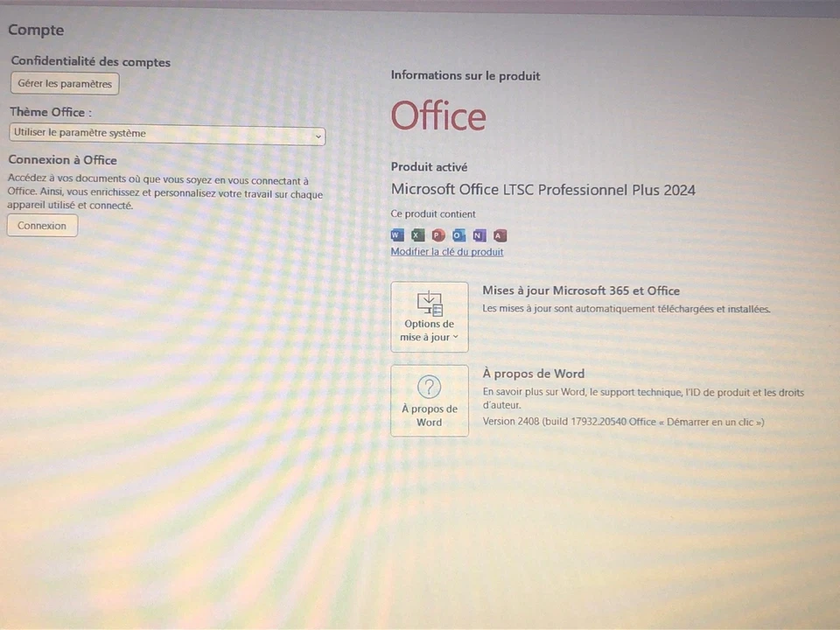Open the Excel icon in the product list
The width and height of the screenshot is (840, 630).
[416, 234]
